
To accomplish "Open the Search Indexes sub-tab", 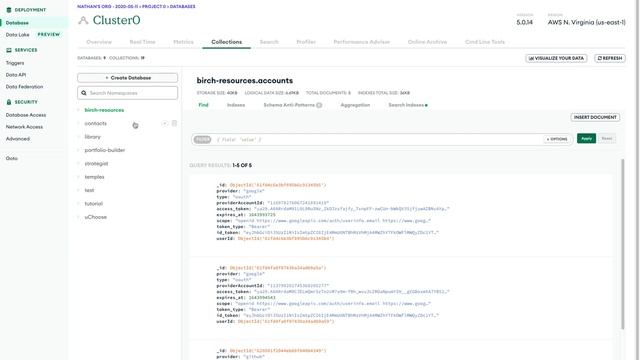I will pos(408,105).
